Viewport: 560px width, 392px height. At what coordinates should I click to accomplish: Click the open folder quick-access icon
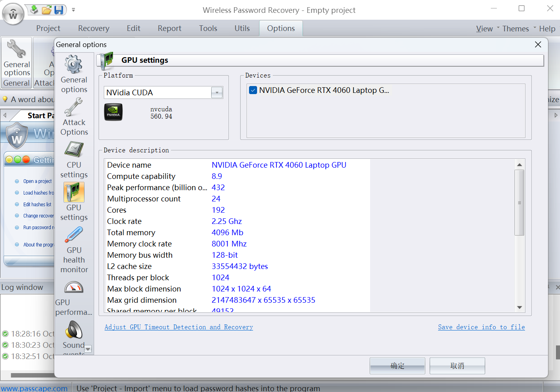click(47, 10)
